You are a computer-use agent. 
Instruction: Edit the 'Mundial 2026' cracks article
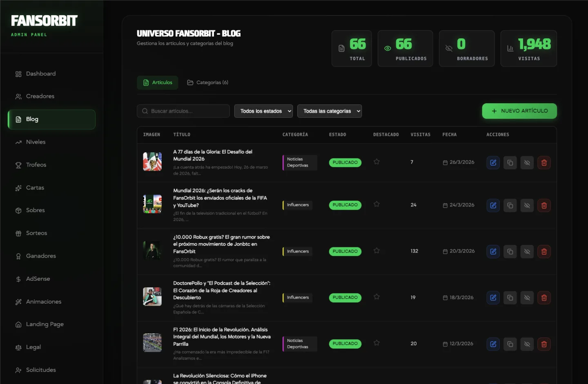(x=493, y=205)
